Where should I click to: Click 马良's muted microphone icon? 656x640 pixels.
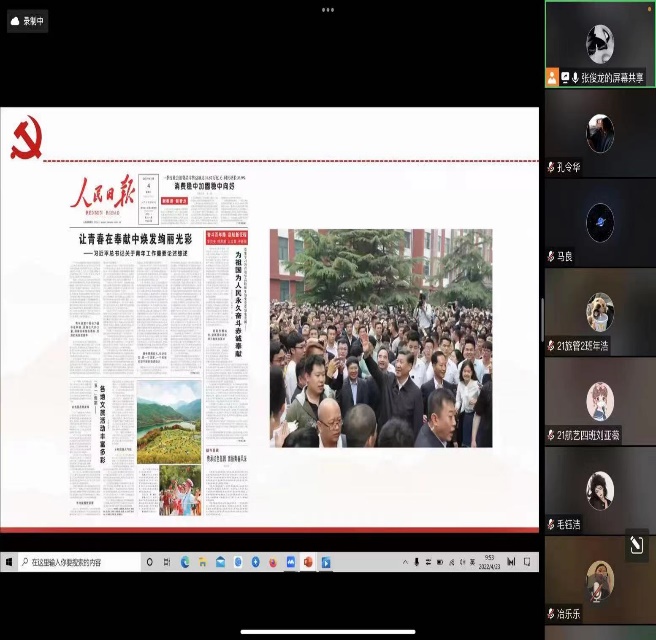tap(551, 256)
